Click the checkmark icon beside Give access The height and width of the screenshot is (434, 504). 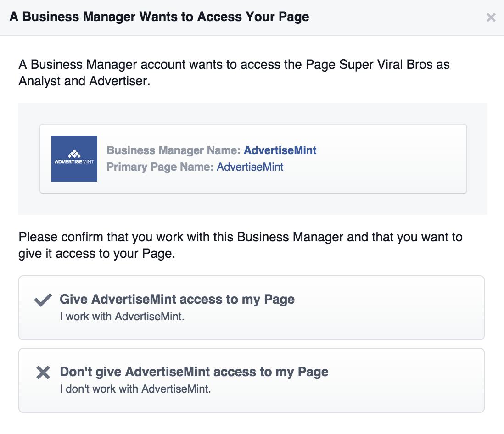tap(43, 300)
